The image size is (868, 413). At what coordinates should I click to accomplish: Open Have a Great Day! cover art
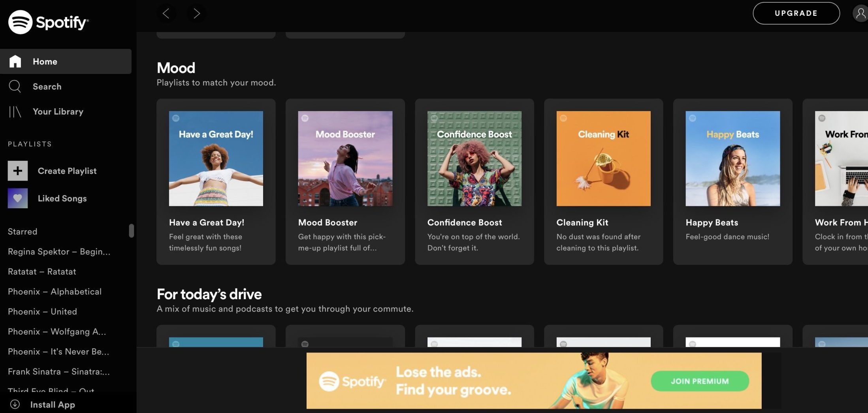[216, 158]
